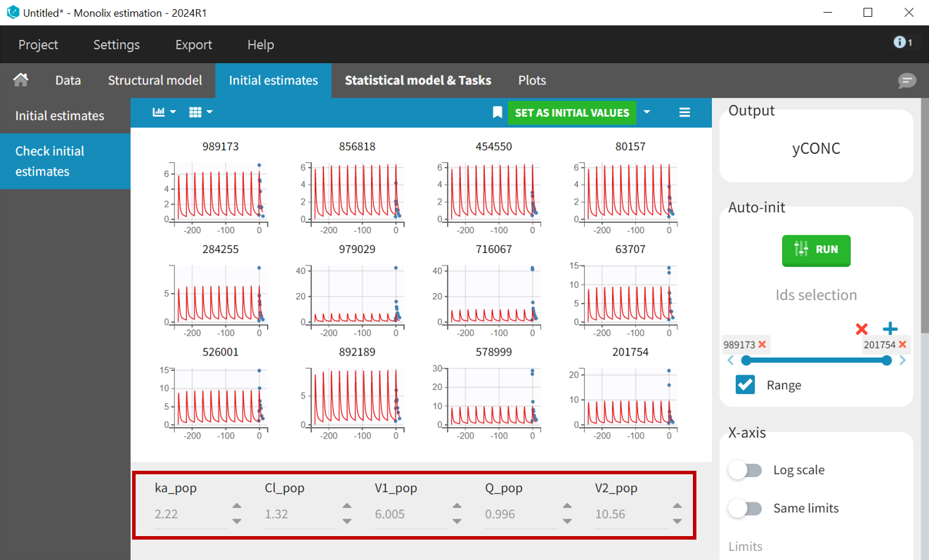Screen dimensions: 929x560
Task: Open the comments speech bubble icon
Action: coord(907,81)
